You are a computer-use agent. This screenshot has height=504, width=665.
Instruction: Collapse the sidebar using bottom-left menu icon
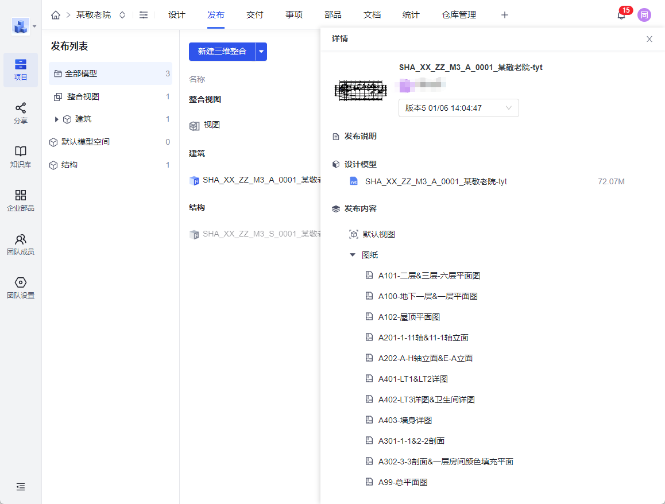[20, 486]
